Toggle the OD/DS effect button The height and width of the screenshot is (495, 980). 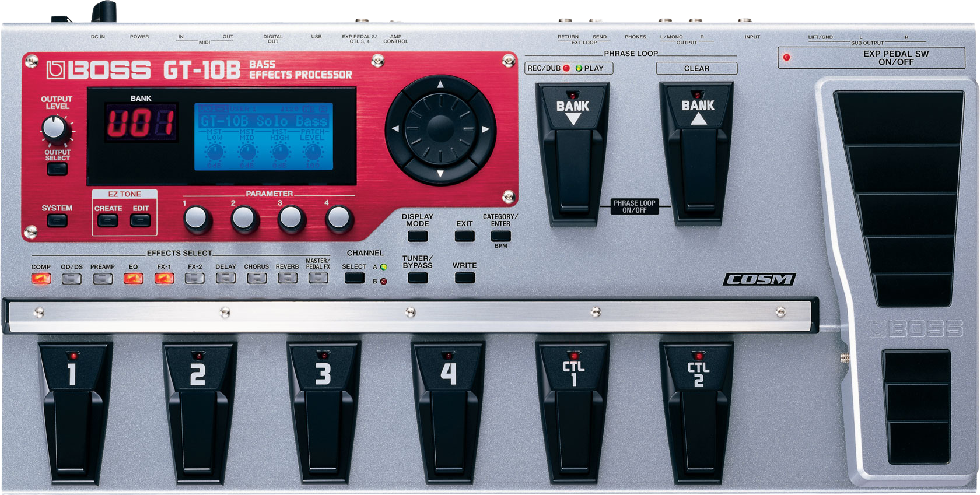tap(72, 279)
